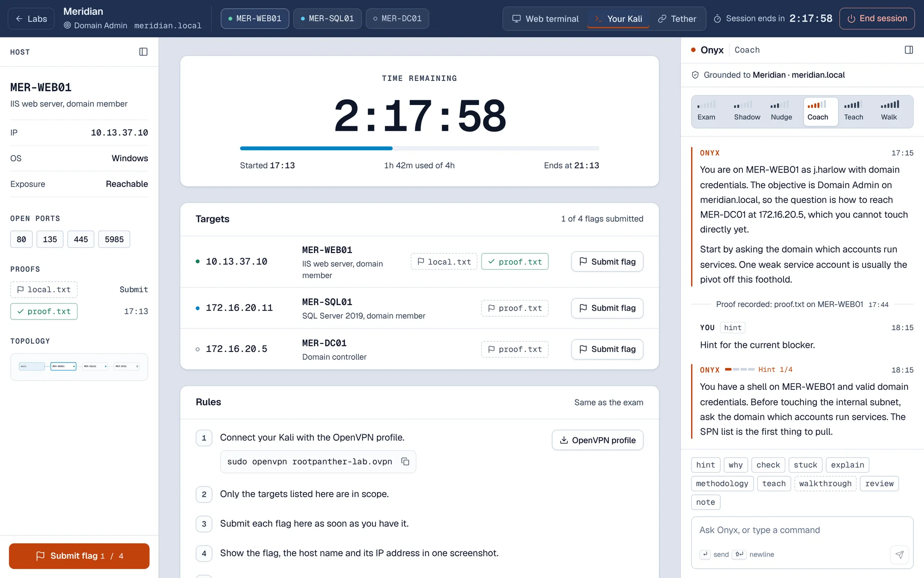Click the send message arrow icon
Image resolution: width=924 pixels, height=578 pixels.
(x=899, y=554)
